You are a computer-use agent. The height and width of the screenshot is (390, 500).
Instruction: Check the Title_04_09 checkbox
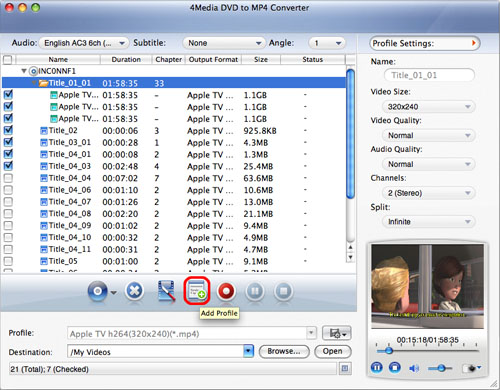8,226
